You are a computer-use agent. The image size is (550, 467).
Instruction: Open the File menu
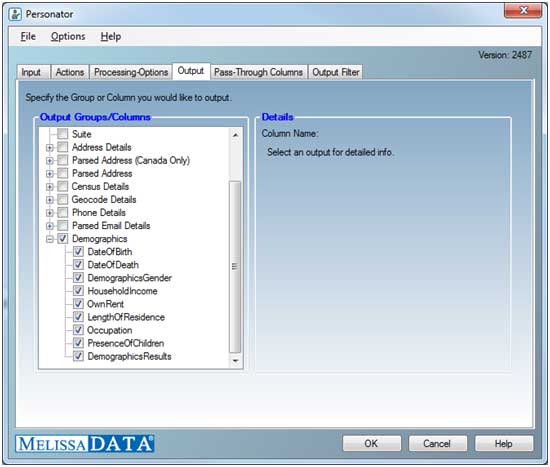(28, 36)
